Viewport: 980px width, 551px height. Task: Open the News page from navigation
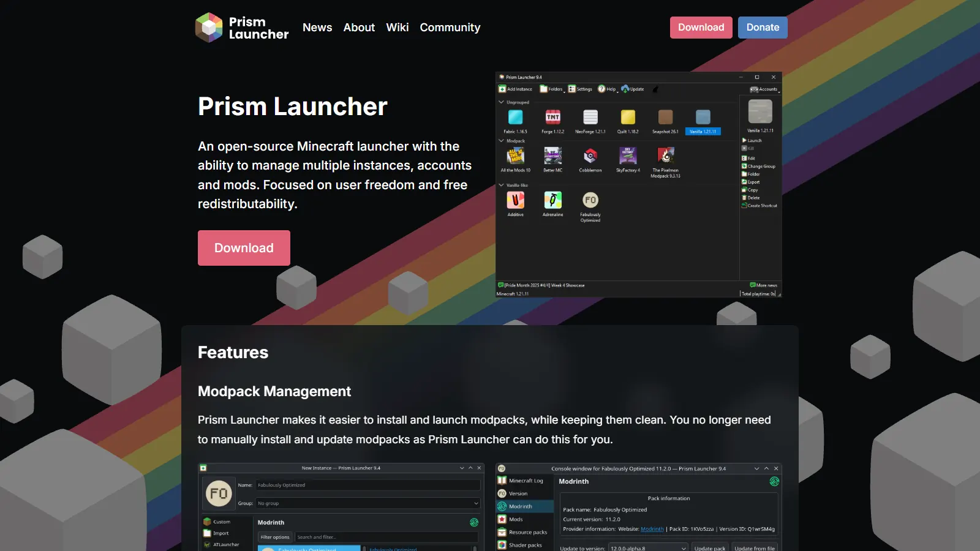pyautogui.click(x=317, y=28)
